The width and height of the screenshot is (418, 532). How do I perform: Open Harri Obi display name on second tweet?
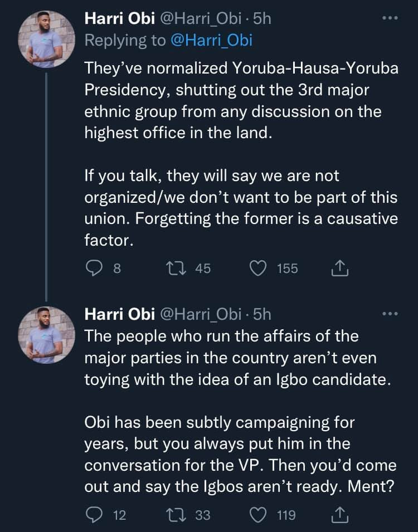click(119, 315)
